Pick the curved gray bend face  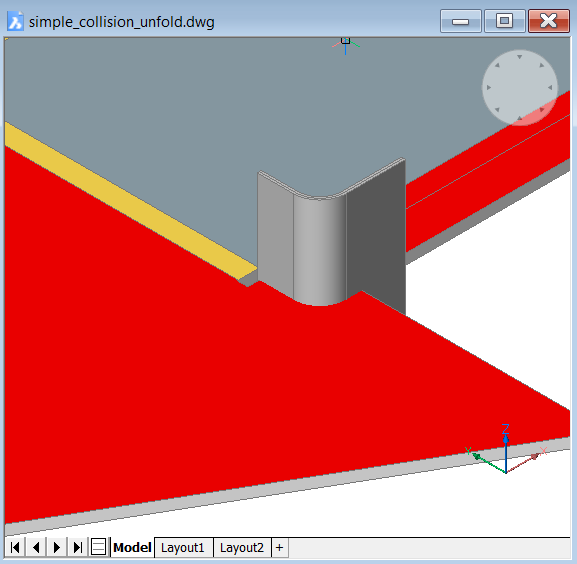[x=319, y=250]
